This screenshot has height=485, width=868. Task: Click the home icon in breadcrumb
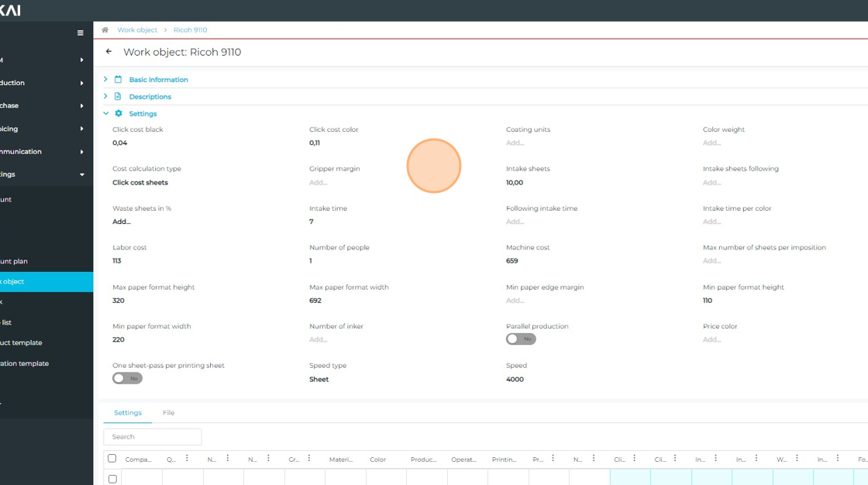[105, 30]
